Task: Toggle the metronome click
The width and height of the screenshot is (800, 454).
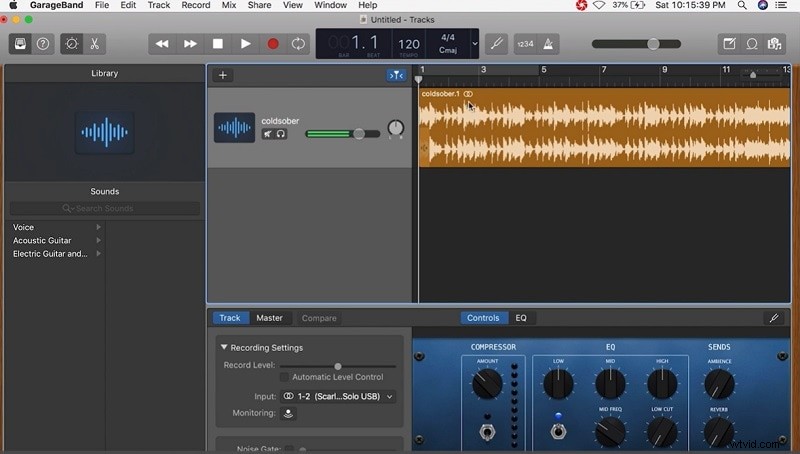Action: (x=548, y=44)
